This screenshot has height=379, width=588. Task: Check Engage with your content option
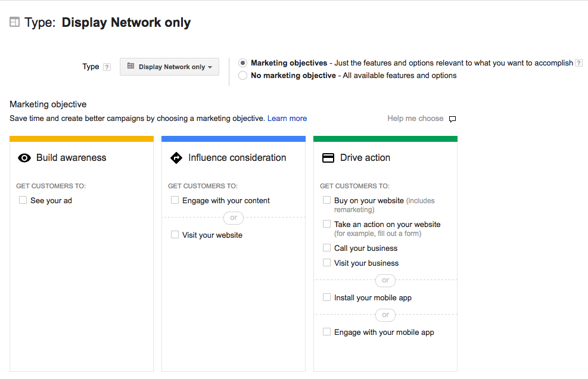(175, 200)
